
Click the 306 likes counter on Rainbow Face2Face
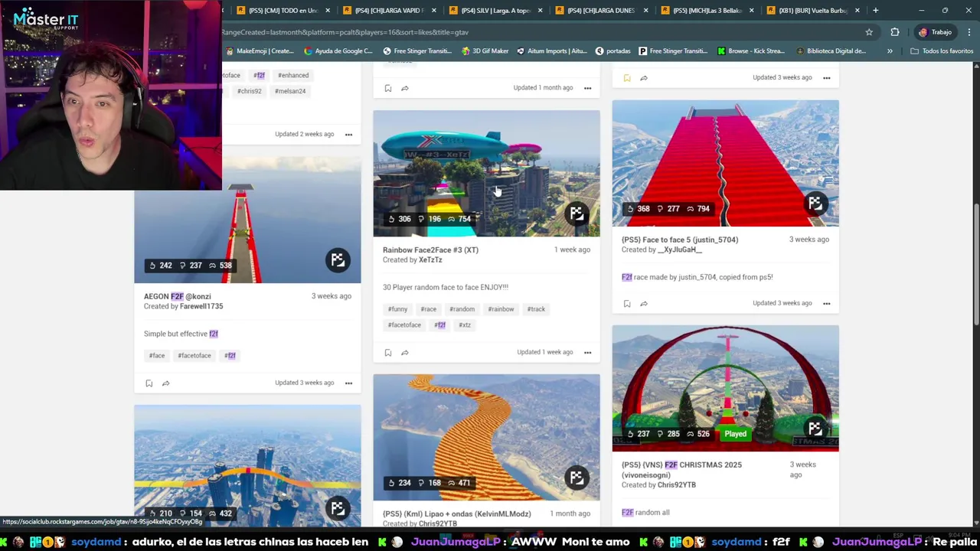(x=399, y=219)
